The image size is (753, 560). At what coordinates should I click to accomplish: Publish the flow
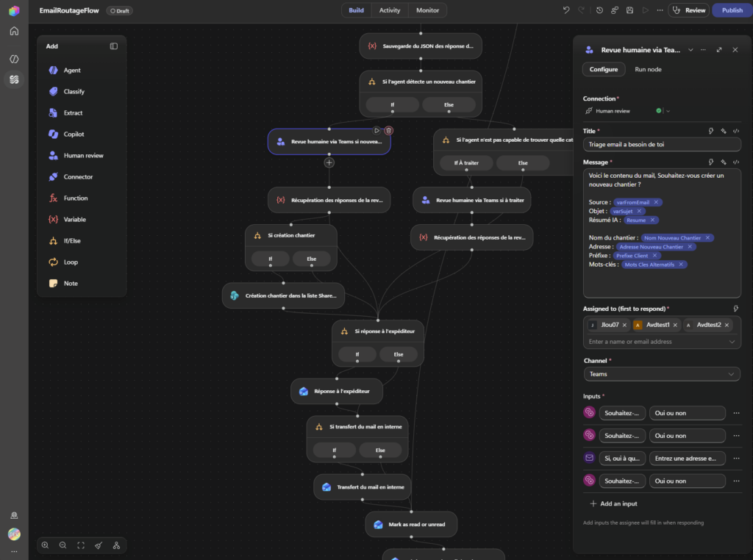pos(732,10)
